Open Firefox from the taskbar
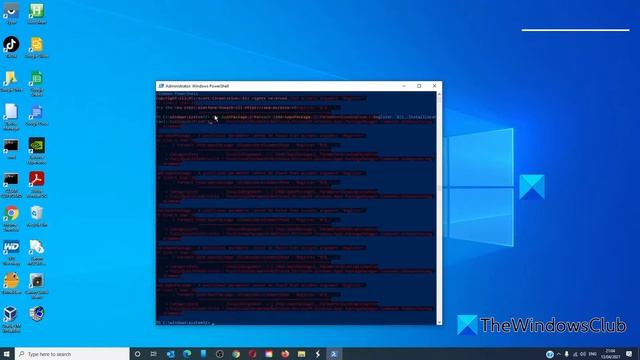The width and height of the screenshot is (640, 360). point(285,354)
